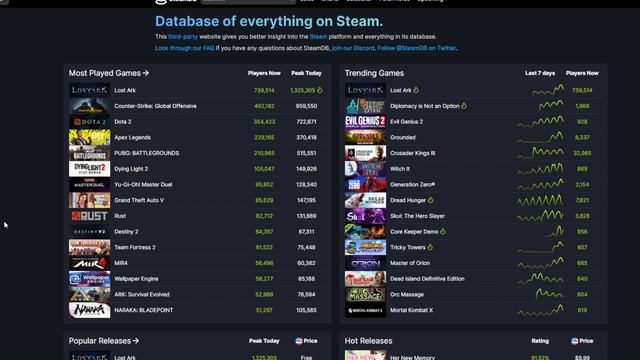Click the fire icon next to Dread Hunger
Screen dimensions: 640x360
[430, 200]
